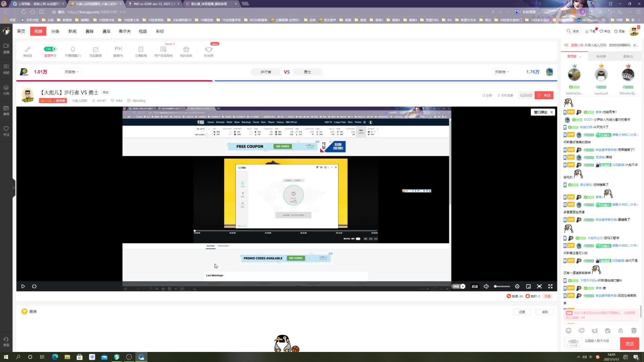The height and width of the screenshot is (362, 644).
Task: Click the chat lock icon
Action: (621, 330)
